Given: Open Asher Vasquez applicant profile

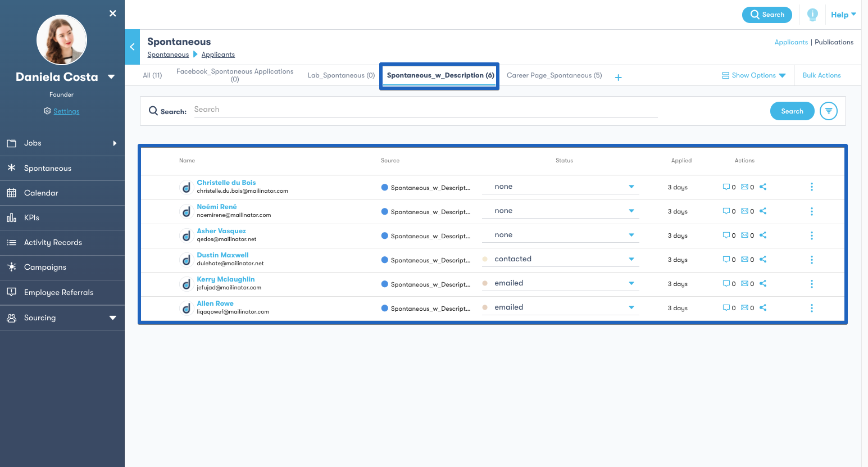Looking at the screenshot, I should pos(221,231).
